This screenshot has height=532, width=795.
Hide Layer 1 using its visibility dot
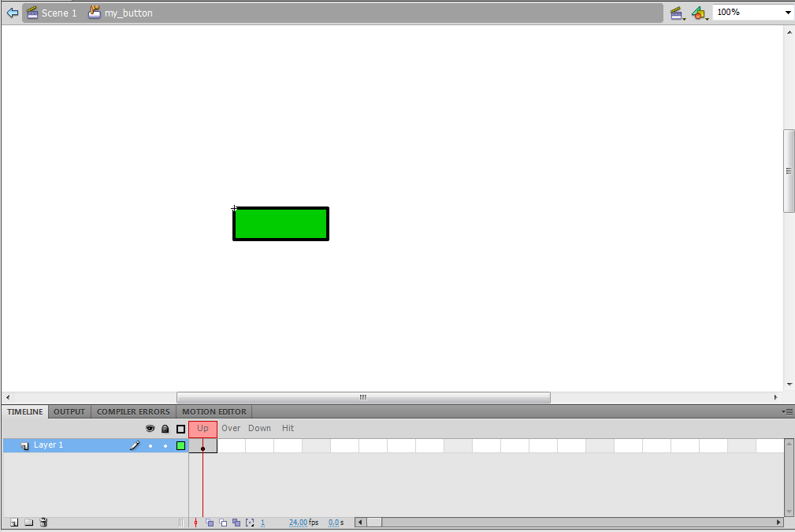pyautogui.click(x=150, y=446)
